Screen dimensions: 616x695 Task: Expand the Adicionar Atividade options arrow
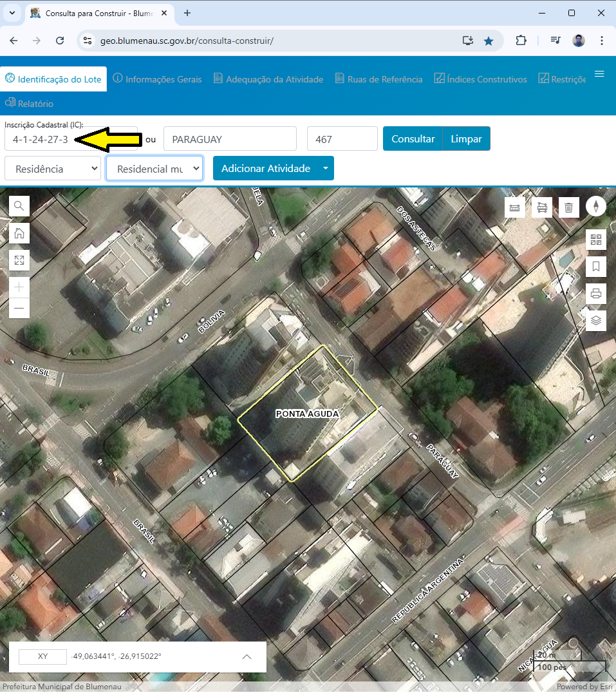click(x=324, y=168)
